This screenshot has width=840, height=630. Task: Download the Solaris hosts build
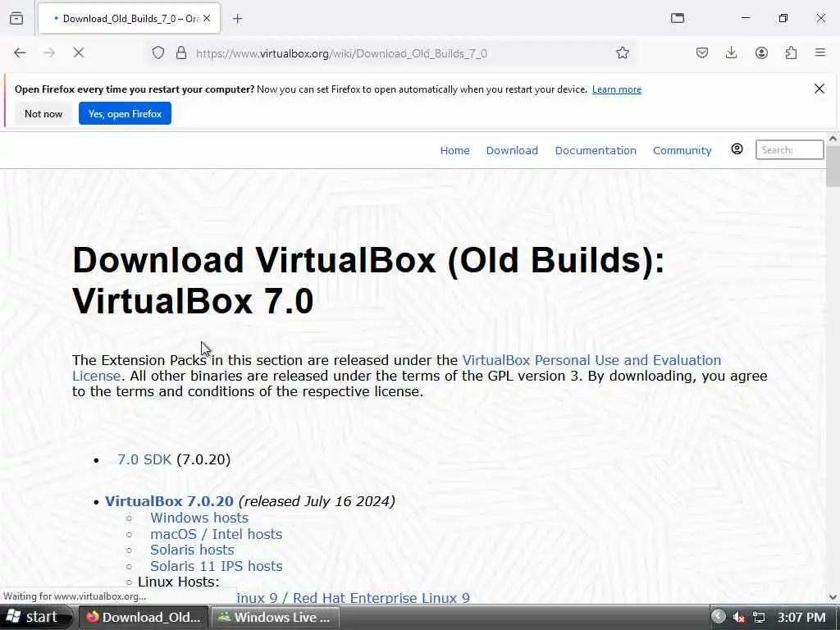192,550
